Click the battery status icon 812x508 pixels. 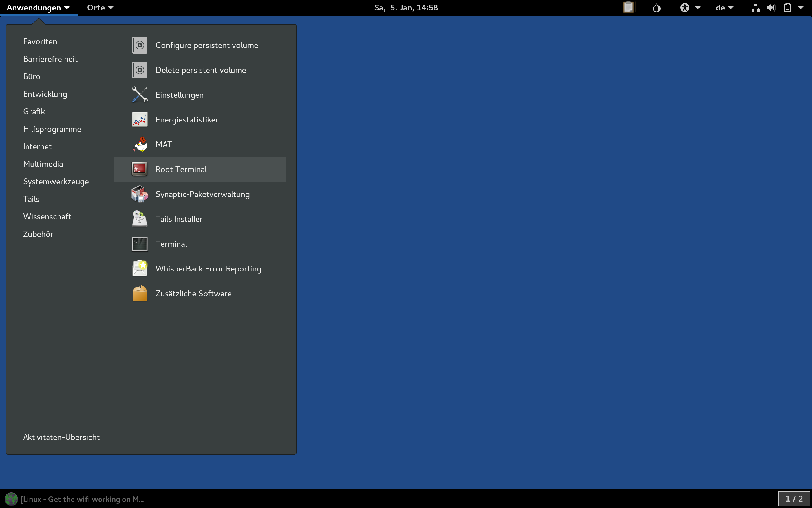coord(788,7)
